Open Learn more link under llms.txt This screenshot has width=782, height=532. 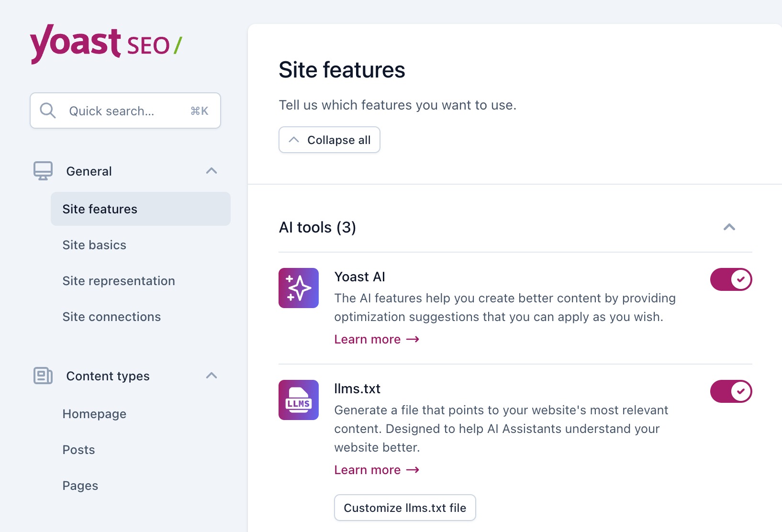[x=377, y=470]
